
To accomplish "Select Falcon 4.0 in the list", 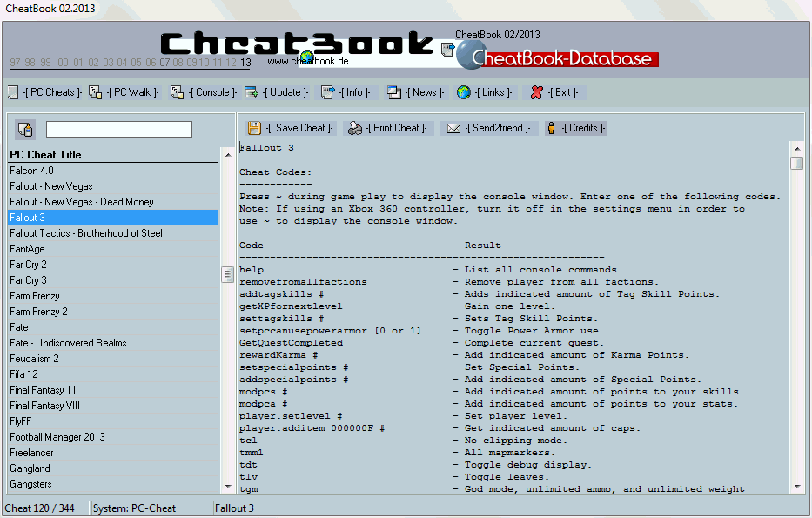I will (x=114, y=171).
